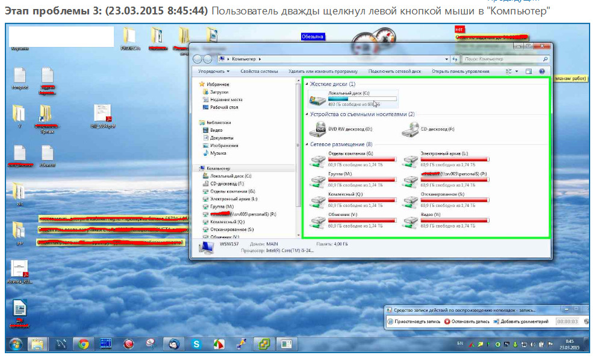Image resolution: width=595 pixels, height=364 pixels.
Task: Click Добавить комментарий in the recorder
Action: click(x=521, y=321)
